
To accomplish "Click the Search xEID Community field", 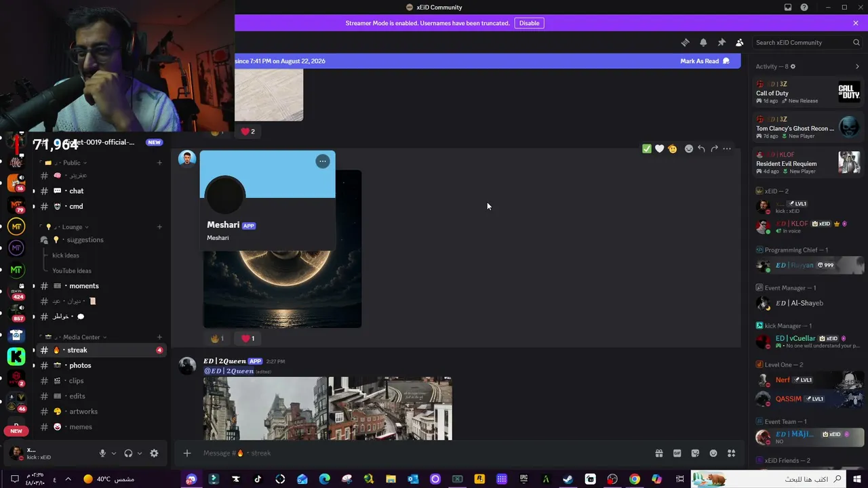I will click(x=807, y=42).
